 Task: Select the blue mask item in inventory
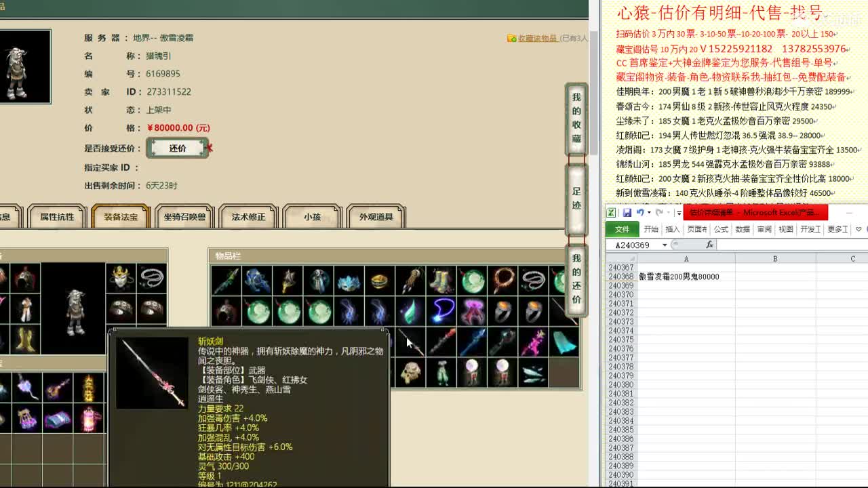pyautogui.click(x=350, y=281)
